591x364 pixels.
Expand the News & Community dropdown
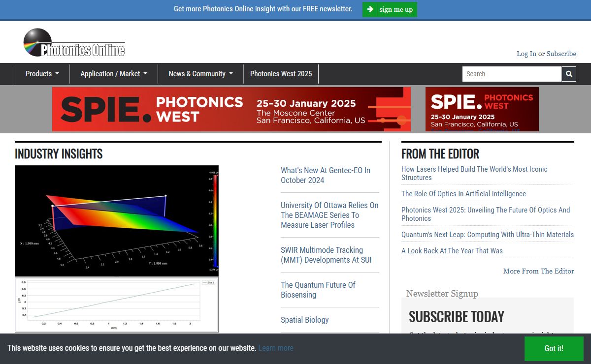point(201,74)
